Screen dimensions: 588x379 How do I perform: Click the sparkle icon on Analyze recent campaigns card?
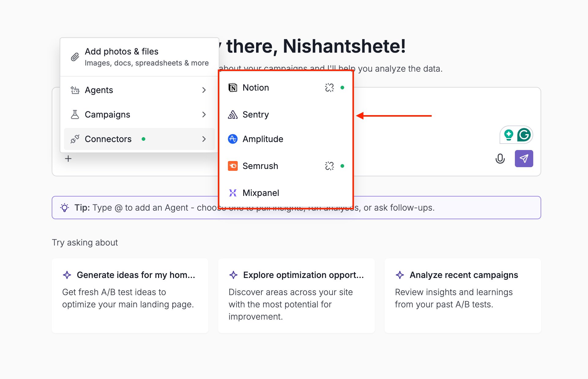click(x=400, y=275)
